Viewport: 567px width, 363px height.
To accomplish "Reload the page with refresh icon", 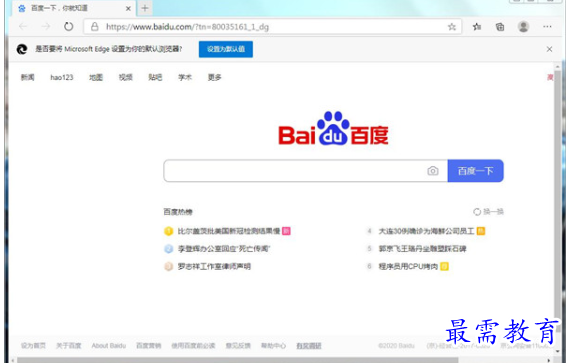I will pyautogui.click(x=68, y=26).
